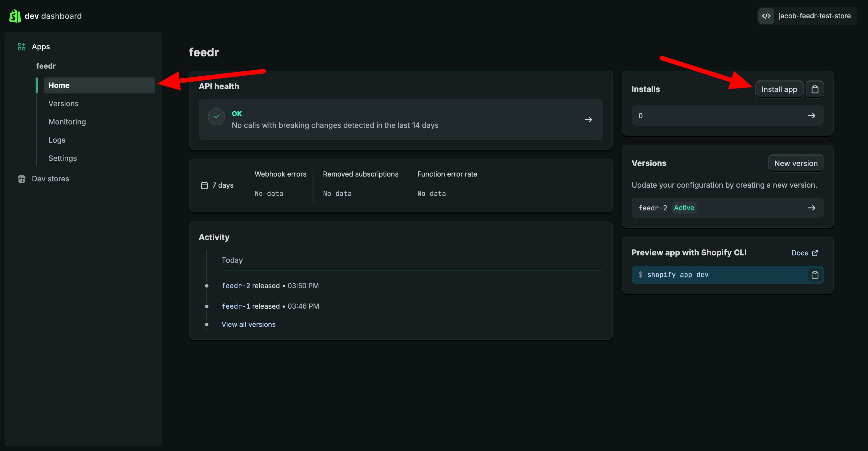Click the Install app button
The width and height of the screenshot is (868, 451).
coord(779,89)
